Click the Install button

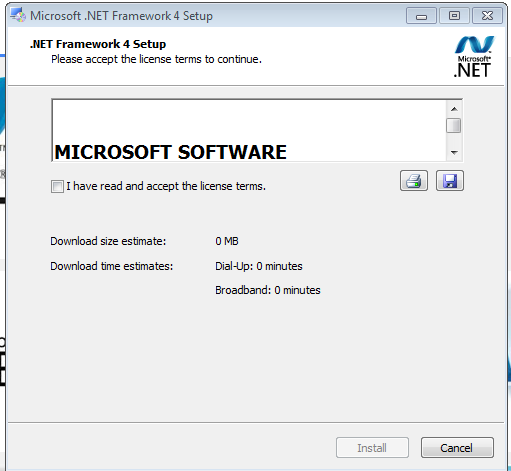click(372, 448)
